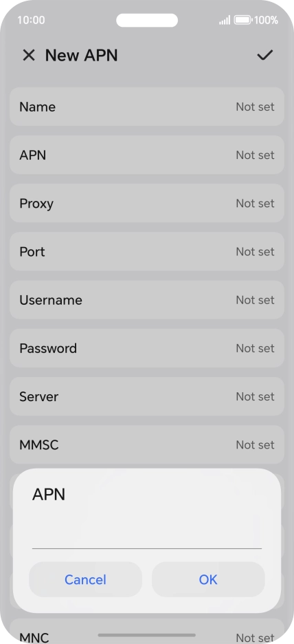The width and height of the screenshot is (294, 644).
Task: Select the Server row
Action: pyautogui.click(x=147, y=396)
